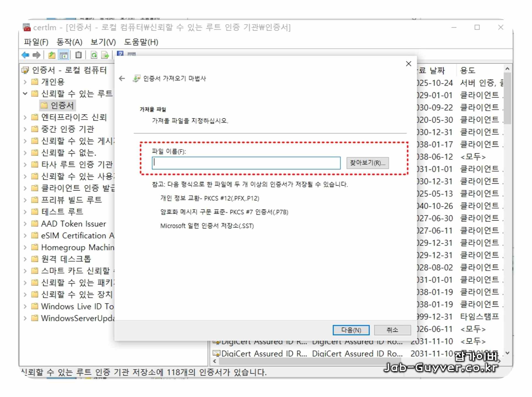Click the Export List toolbar icon

tap(105, 55)
